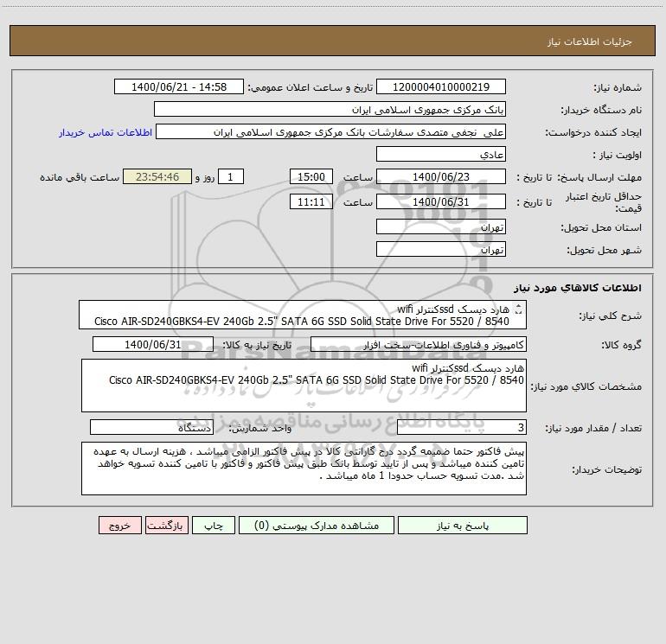666x644 pixels.
Task: Click the شهر محل تحویل field
Action: click(441, 249)
